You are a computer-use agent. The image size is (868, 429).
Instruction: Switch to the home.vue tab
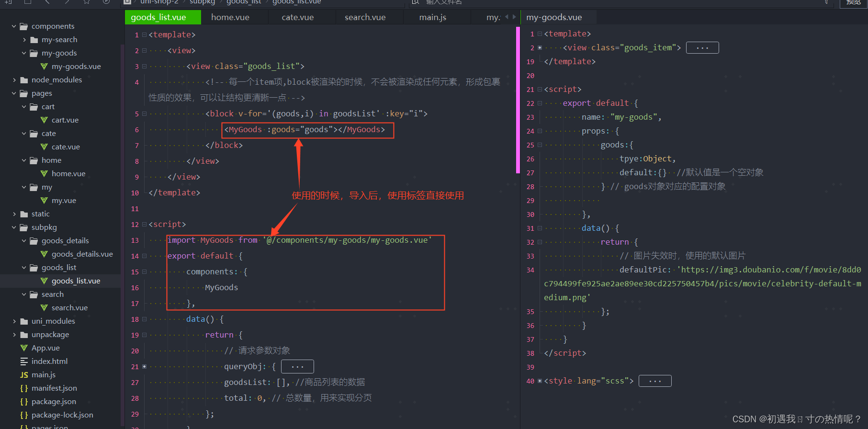click(x=230, y=17)
